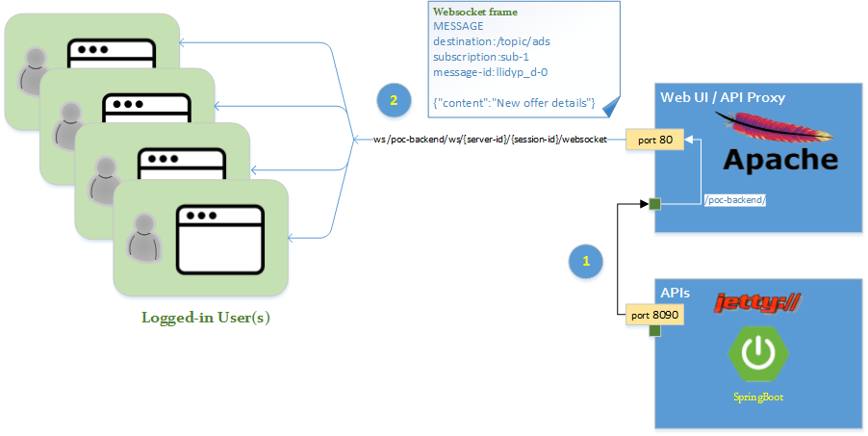Click the JSON content "New offer details" line
This screenshot has height=436, width=868.
click(x=514, y=102)
